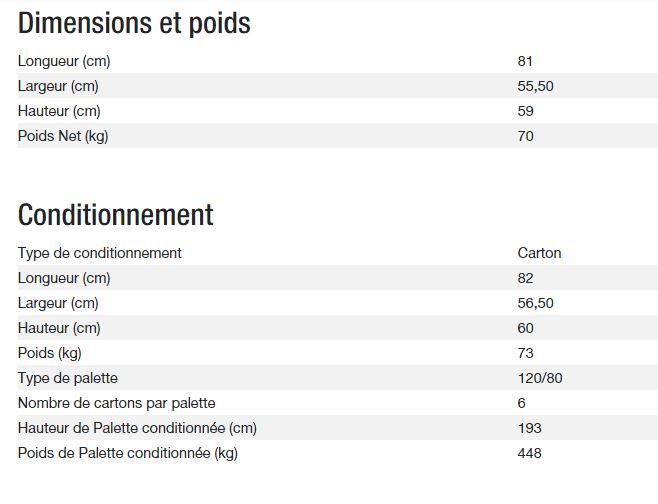Click "Hauteur de Palette conditionnée (cm)" label
This screenshot has width=658, height=504.
pos(138,428)
